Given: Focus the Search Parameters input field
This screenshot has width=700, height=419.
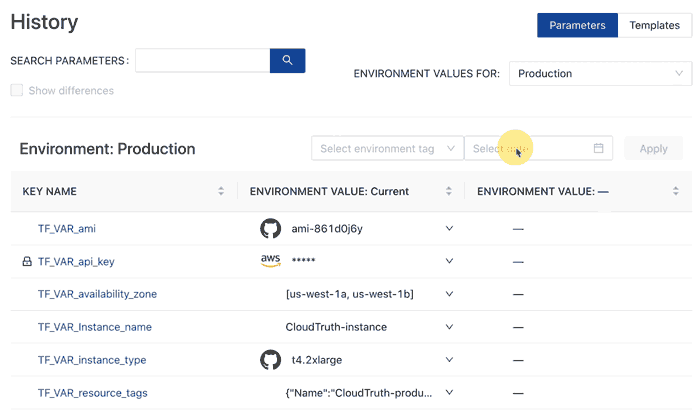Looking at the screenshot, I should (x=203, y=60).
